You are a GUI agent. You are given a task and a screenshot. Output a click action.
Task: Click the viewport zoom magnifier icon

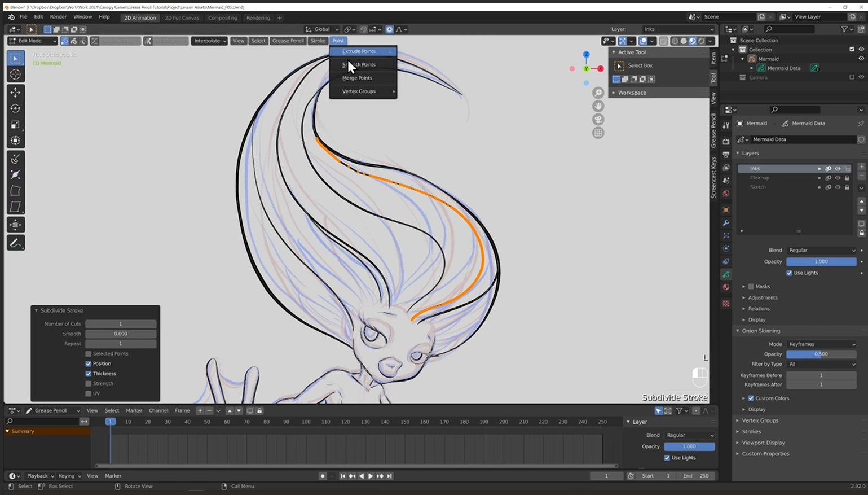coord(598,93)
